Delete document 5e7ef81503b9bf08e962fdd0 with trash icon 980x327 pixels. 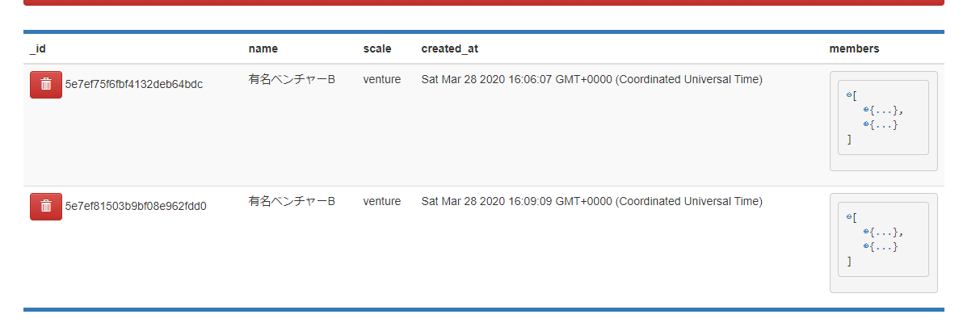coord(46,207)
